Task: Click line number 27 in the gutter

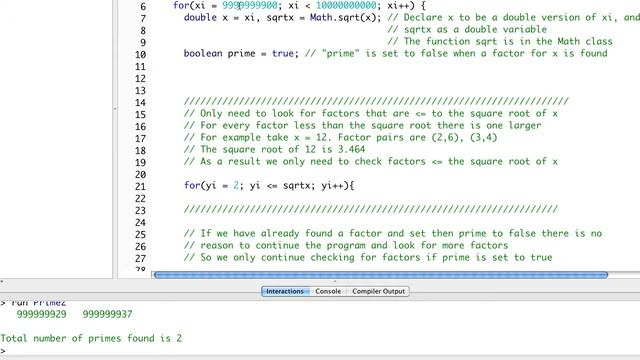Action: click(x=140, y=259)
